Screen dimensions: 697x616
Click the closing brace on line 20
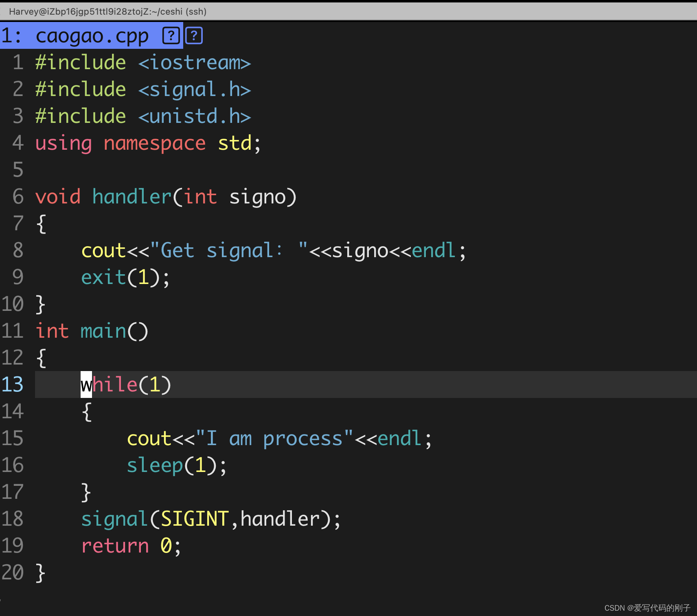[x=41, y=573]
